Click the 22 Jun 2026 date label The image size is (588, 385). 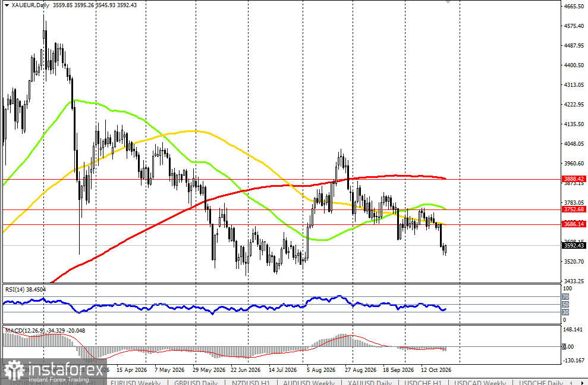(x=246, y=370)
